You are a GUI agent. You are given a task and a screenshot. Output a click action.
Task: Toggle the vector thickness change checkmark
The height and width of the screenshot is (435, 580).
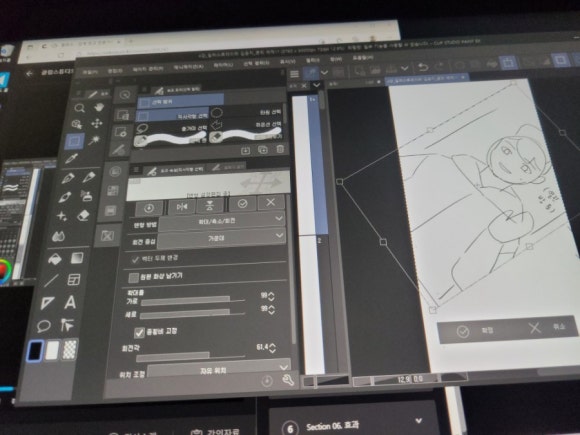click(135, 259)
